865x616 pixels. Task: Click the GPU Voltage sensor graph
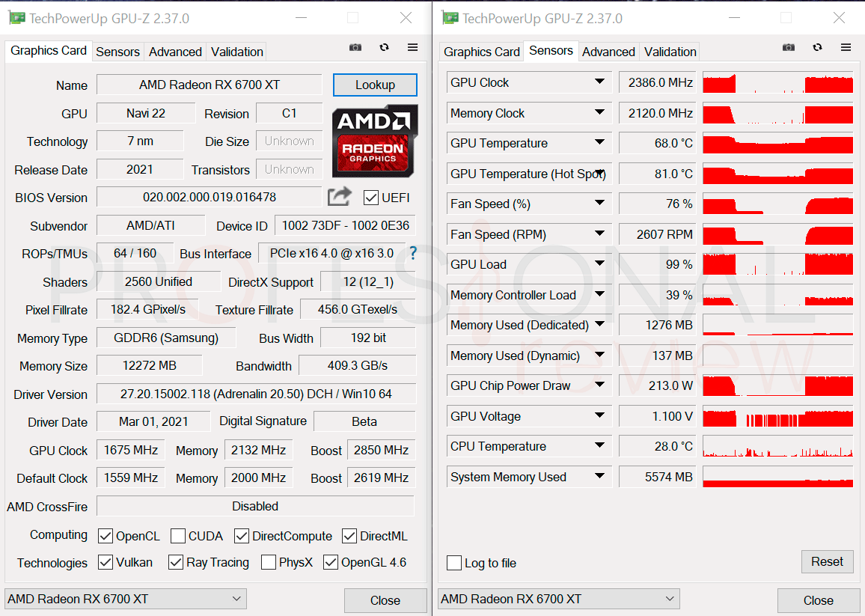tap(778, 416)
